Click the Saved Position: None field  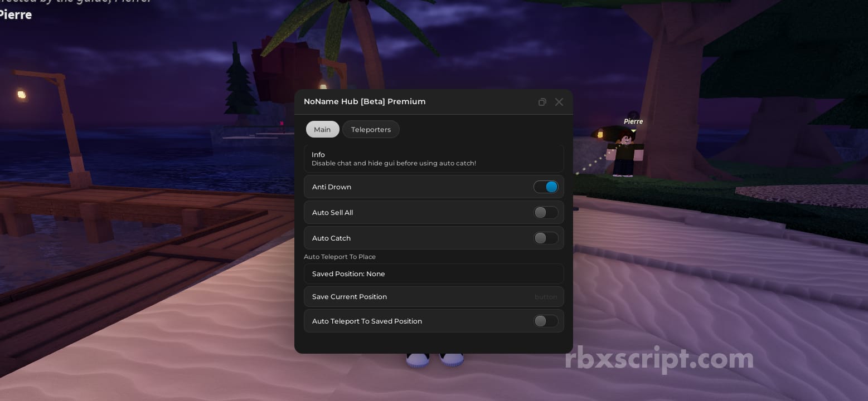tap(433, 274)
